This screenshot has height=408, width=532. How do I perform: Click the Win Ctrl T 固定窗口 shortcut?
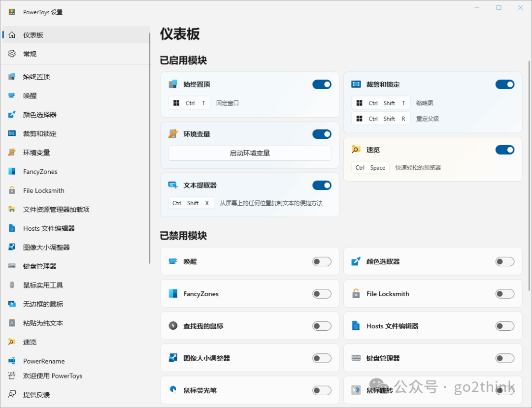click(x=189, y=103)
